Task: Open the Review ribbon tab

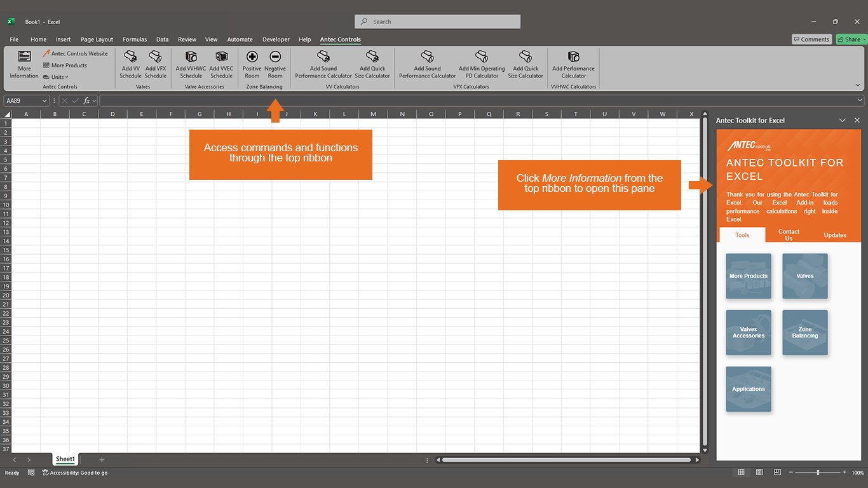Action: [x=187, y=39]
